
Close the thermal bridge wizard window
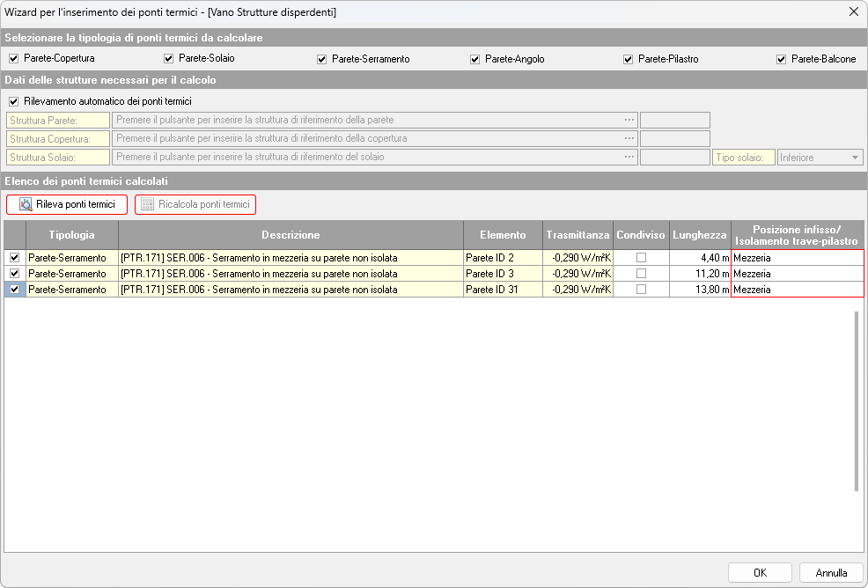click(x=853, y=11)
